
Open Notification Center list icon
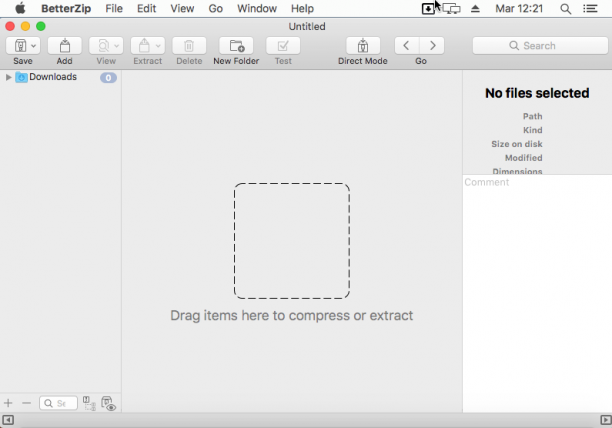(590, 9)
